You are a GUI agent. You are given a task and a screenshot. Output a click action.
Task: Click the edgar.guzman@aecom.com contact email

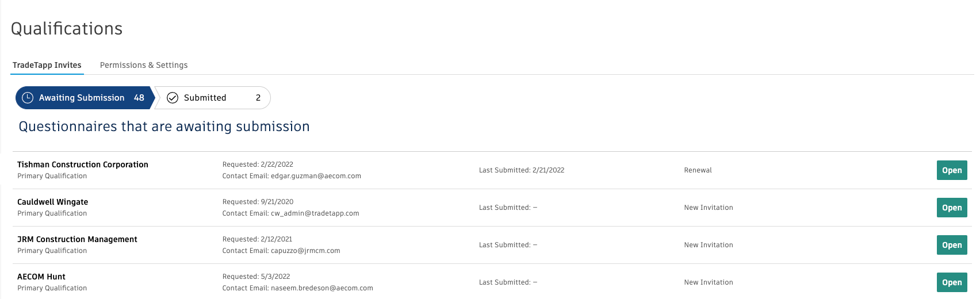(x=316, y=176)
